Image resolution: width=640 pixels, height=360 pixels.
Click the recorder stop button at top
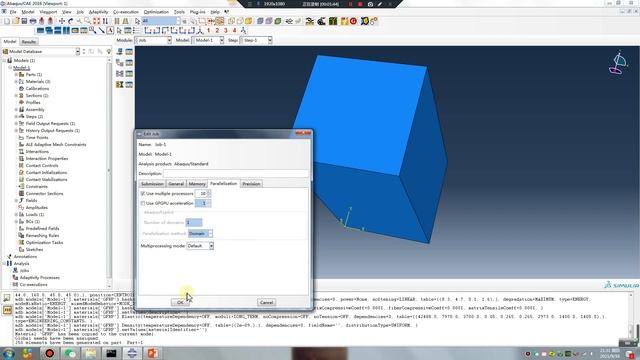click(360, 4)
